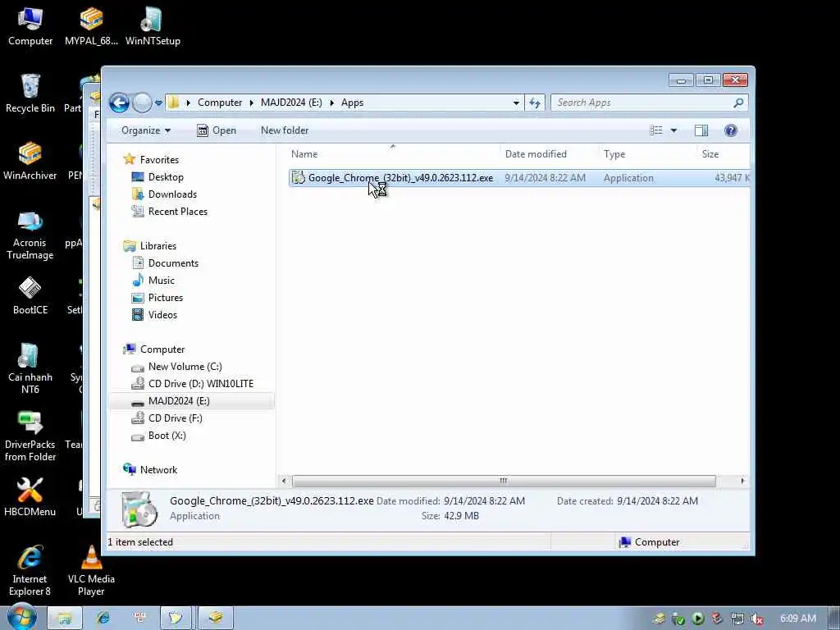Click horizontal scrollbar right arrow

(742, 481)
